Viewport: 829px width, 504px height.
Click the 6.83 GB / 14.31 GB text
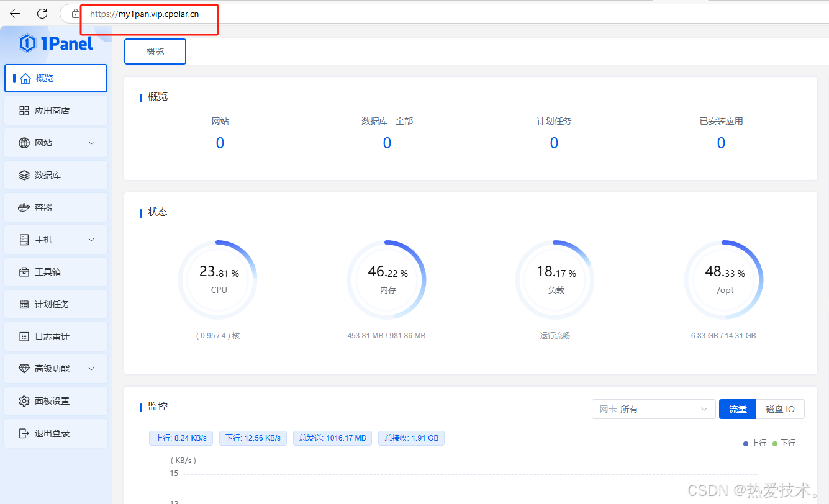723,336
